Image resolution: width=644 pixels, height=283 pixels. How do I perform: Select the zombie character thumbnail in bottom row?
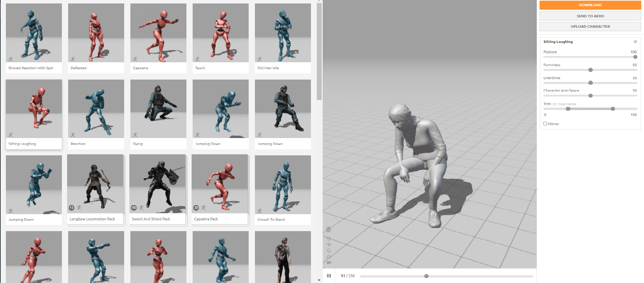(x=283, y=257)
